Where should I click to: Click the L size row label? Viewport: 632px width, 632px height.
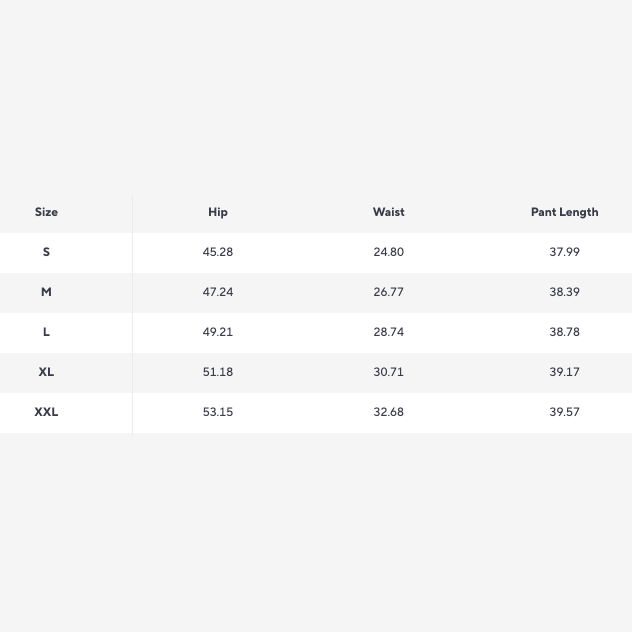pos(46,332)
